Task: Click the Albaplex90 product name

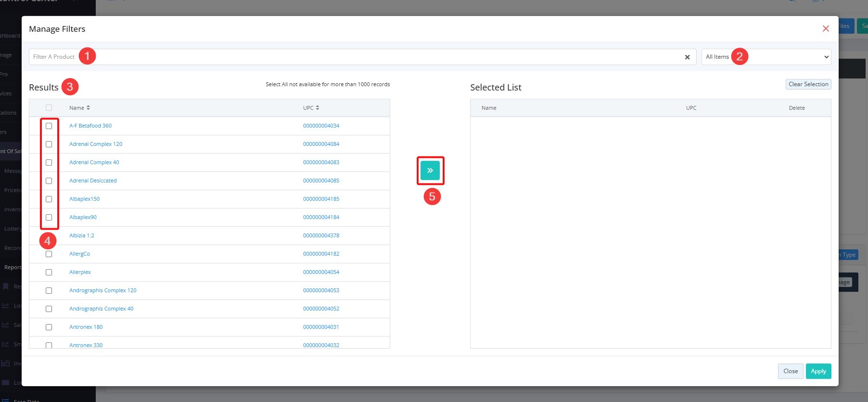Action: [x=83, y=218]
